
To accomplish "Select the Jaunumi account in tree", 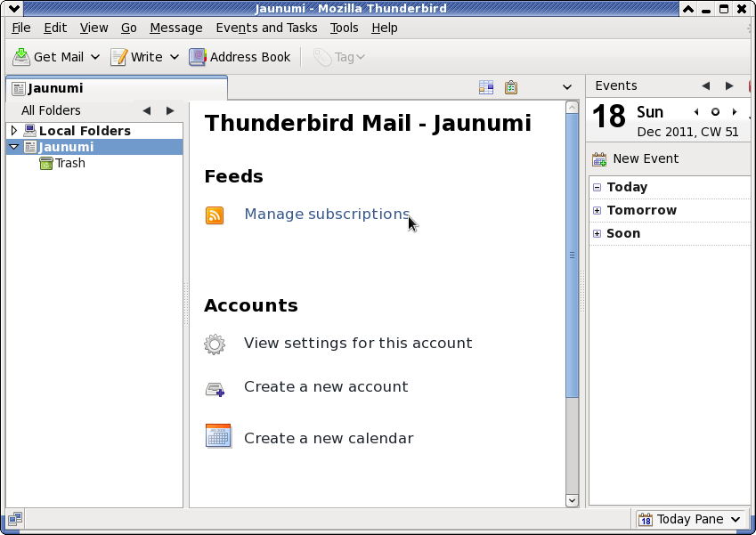I will (66, 147).
